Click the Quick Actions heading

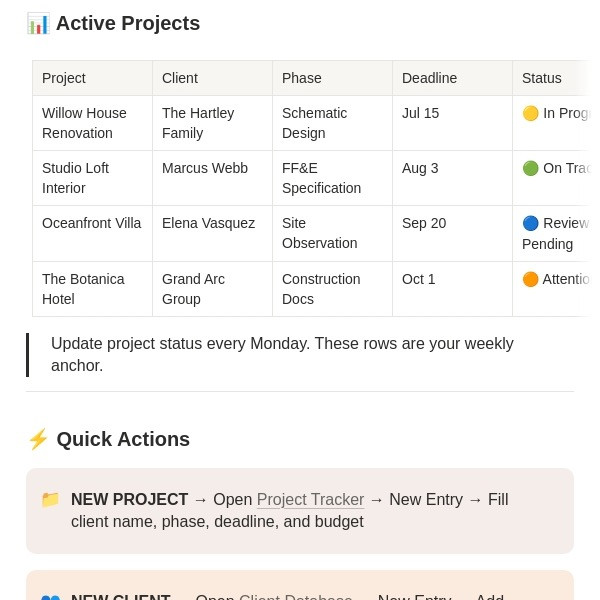tap(123, 439)
